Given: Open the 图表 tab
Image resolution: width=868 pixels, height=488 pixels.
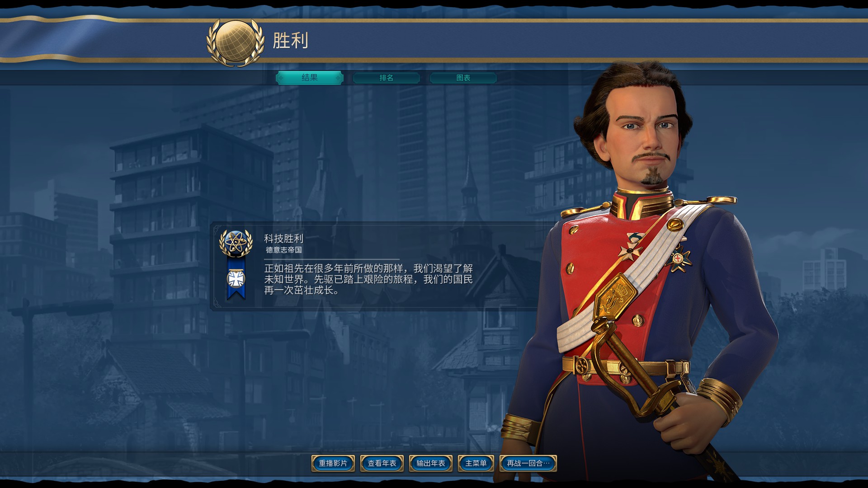Looking at the screenshot, I should click(x=463, y=78).
